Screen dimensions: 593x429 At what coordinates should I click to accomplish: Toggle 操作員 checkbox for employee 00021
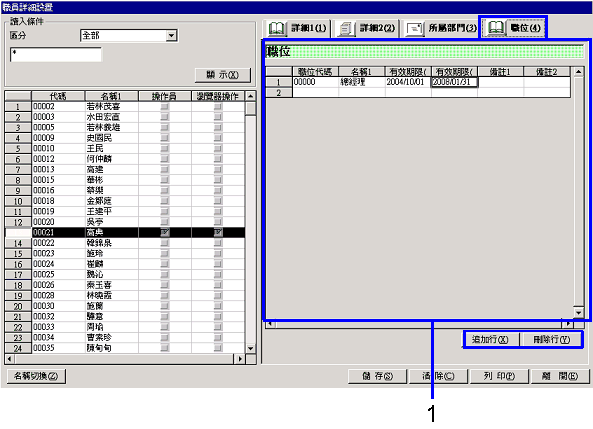[x=165, y=232]
